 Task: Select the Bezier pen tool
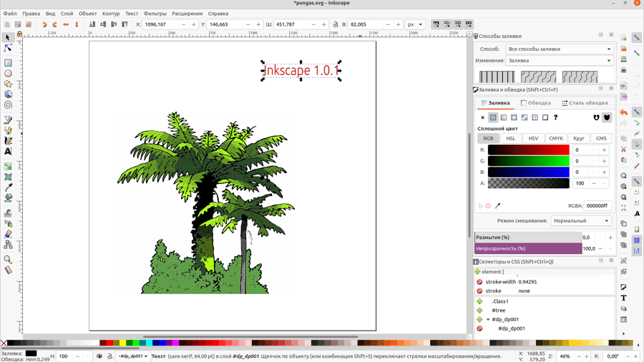pos(8,120)
